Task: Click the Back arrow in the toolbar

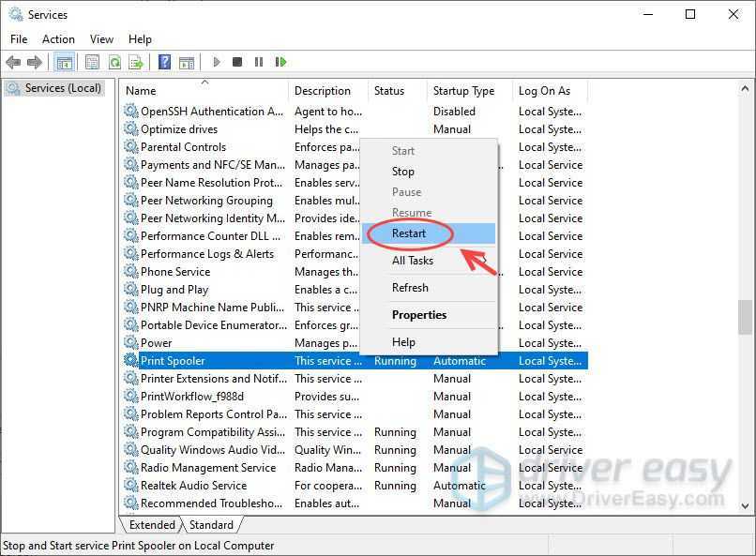Action: coord(13,62)
